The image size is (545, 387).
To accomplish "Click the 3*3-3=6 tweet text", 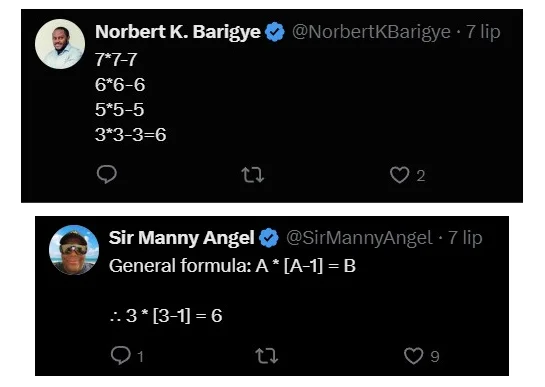I will click(130, 135).
